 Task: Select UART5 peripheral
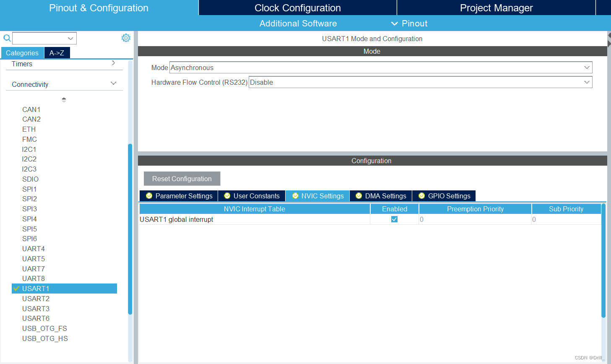click(34, 259)
